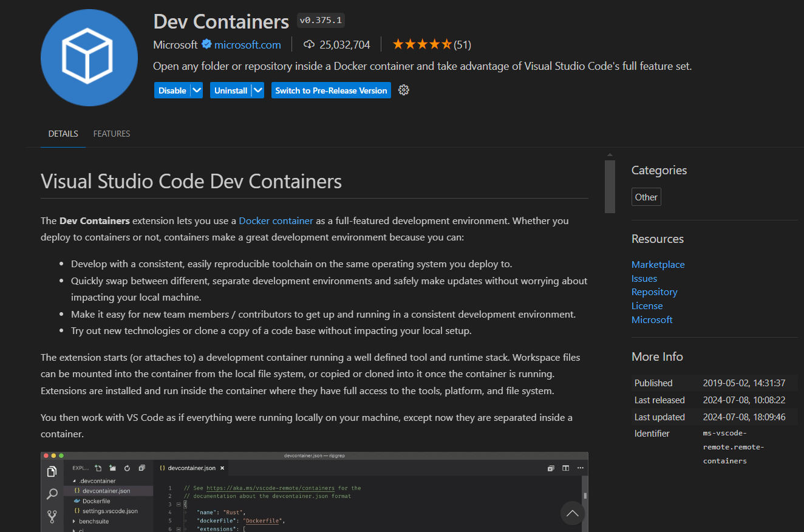Screen dimensions: 804x532
Task: Open the Marketplace resource link
Action: (658, 264)
